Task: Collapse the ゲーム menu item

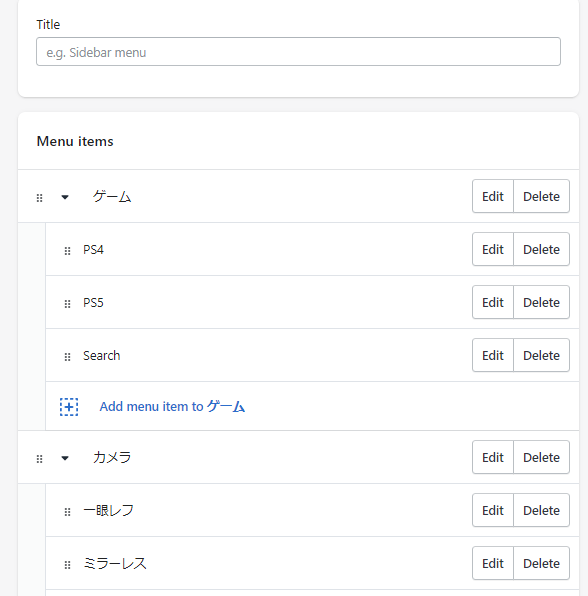Action: coord(65,197)
